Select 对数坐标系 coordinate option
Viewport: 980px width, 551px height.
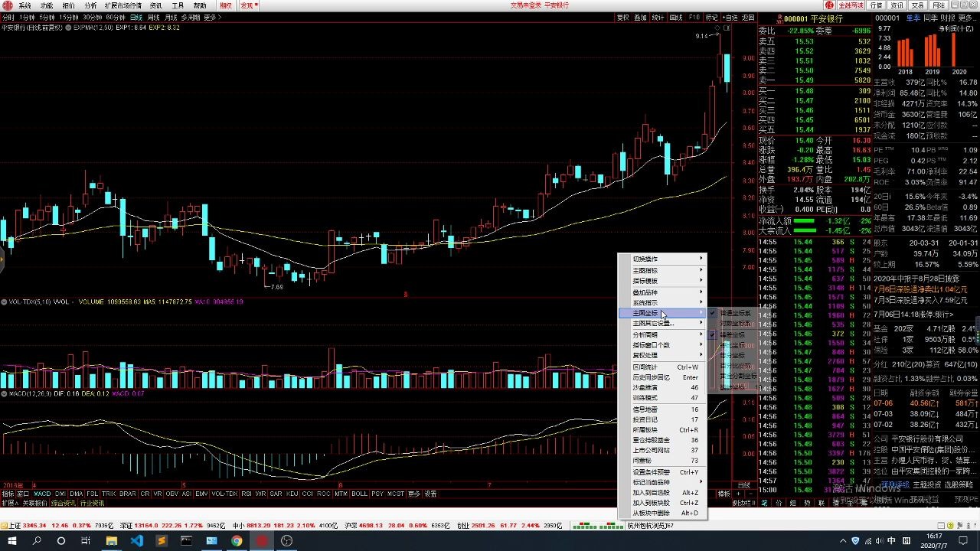click(733, 324)
